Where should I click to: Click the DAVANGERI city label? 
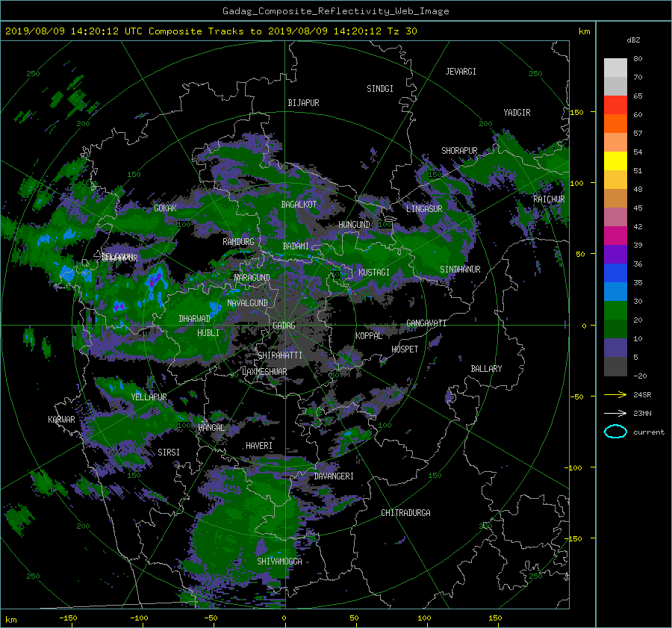pos(334,476)
